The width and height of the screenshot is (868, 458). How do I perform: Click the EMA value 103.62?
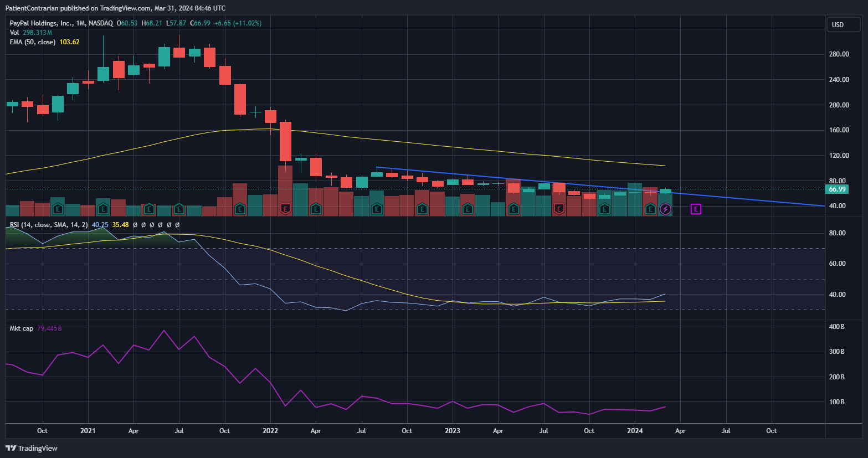[70, 42]
